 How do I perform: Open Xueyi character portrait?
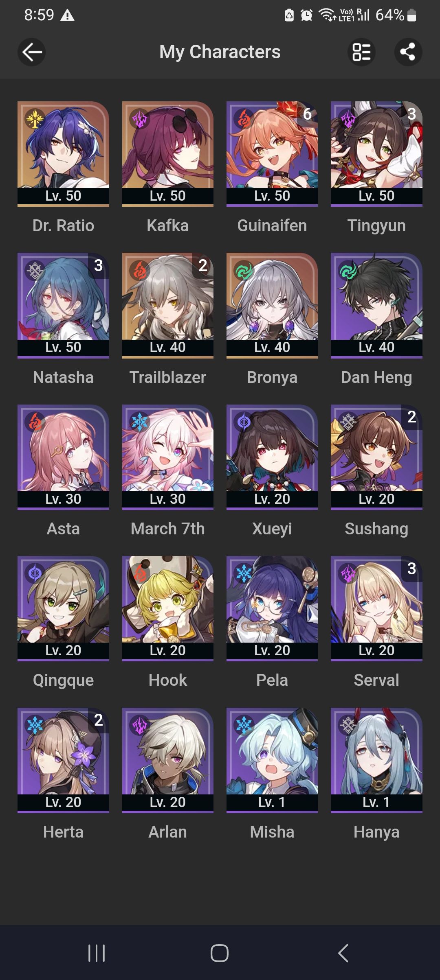pyautogui.click(x=272, y=448)
